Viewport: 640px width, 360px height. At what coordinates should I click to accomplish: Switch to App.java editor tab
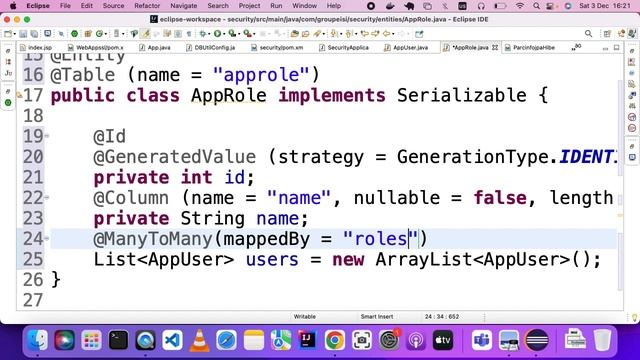pyautogui.click(x=155, y=48)
